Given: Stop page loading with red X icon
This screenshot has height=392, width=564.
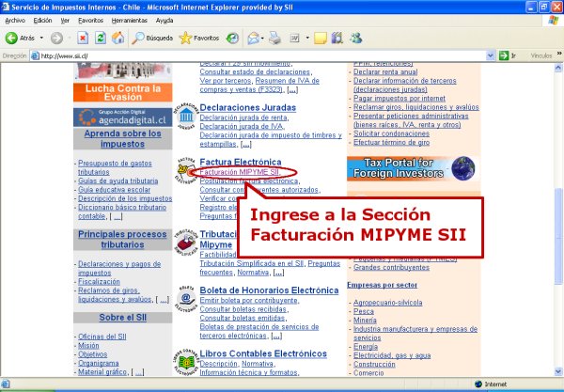Looking at the screenshot, I should [x=83, y=38].
